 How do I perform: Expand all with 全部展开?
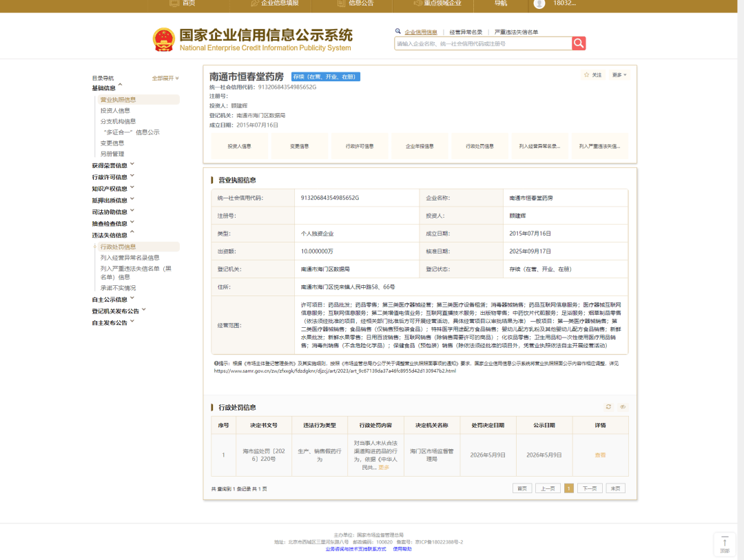165,79
